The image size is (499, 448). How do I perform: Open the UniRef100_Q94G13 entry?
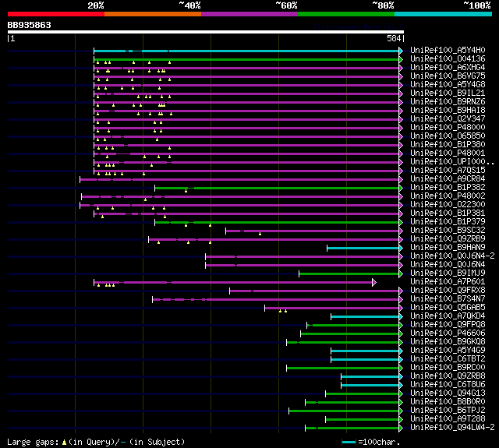448,393
